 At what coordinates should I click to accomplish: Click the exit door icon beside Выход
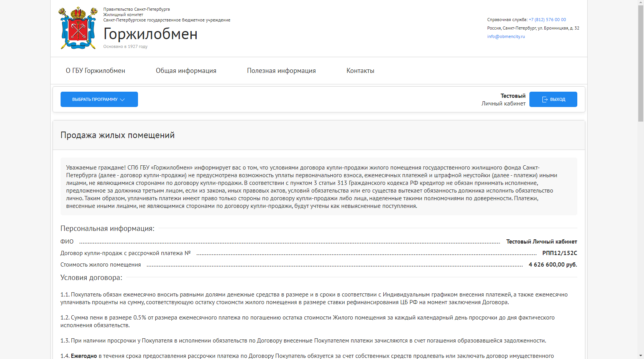tap(545, 100)
